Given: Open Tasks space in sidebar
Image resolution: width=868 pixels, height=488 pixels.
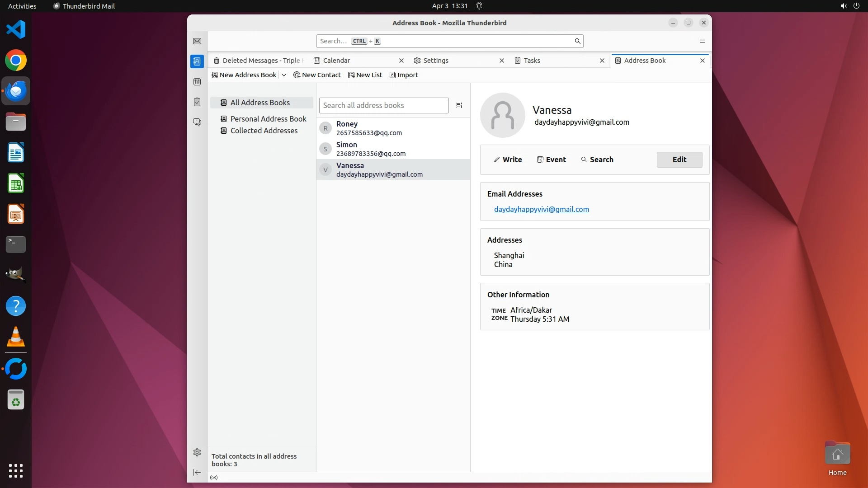Looking at the screenshot, I should (197, 102).
